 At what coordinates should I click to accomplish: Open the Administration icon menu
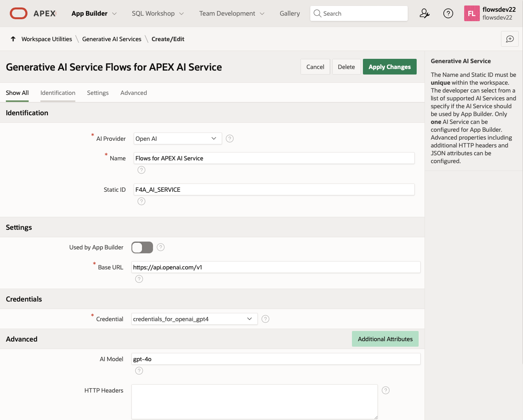pyautogui.click(x=425, y=13)
